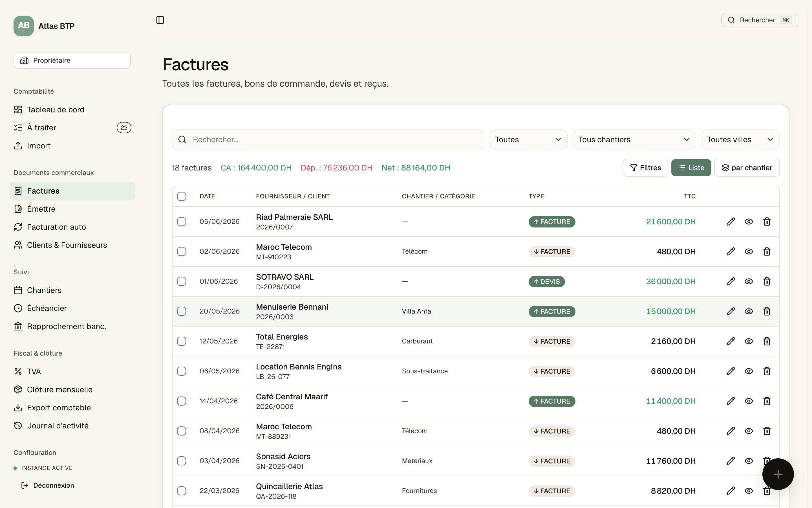Go to À traiter in sidebar

(72, 128)
